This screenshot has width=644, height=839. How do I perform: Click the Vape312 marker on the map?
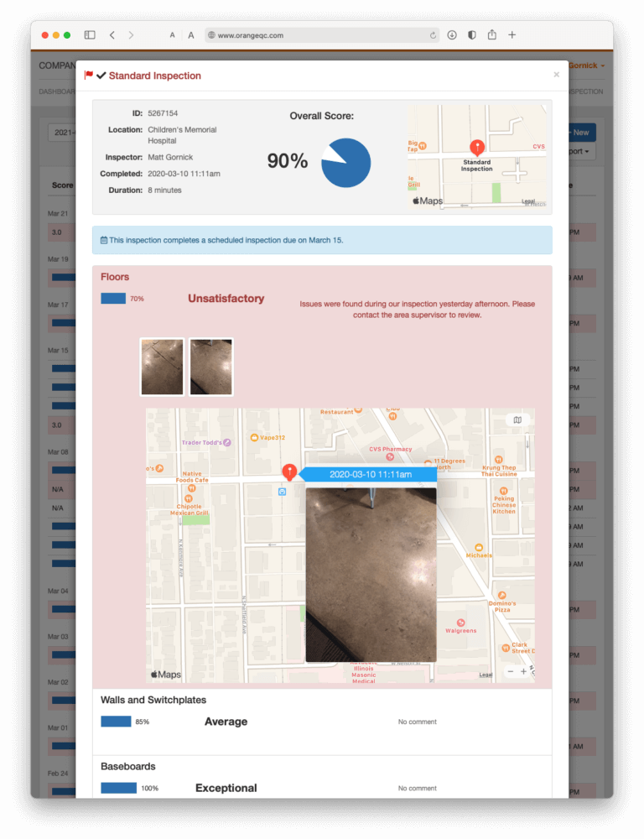[255, 438]
